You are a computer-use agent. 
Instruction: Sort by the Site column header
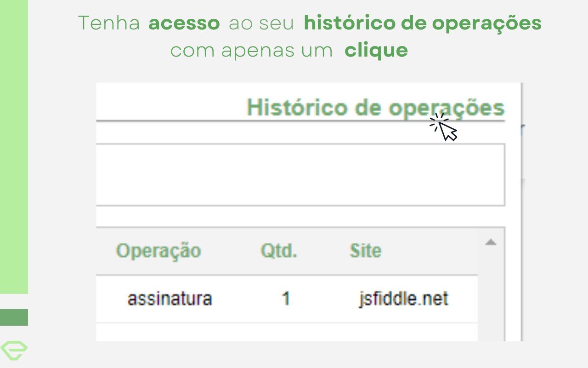(365, 251)
